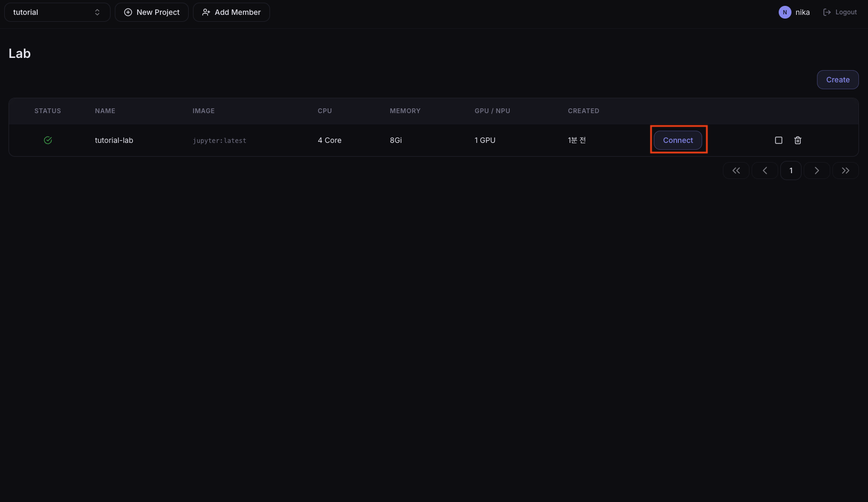
Task: Jump to the last page
Action: coord(846,171)
